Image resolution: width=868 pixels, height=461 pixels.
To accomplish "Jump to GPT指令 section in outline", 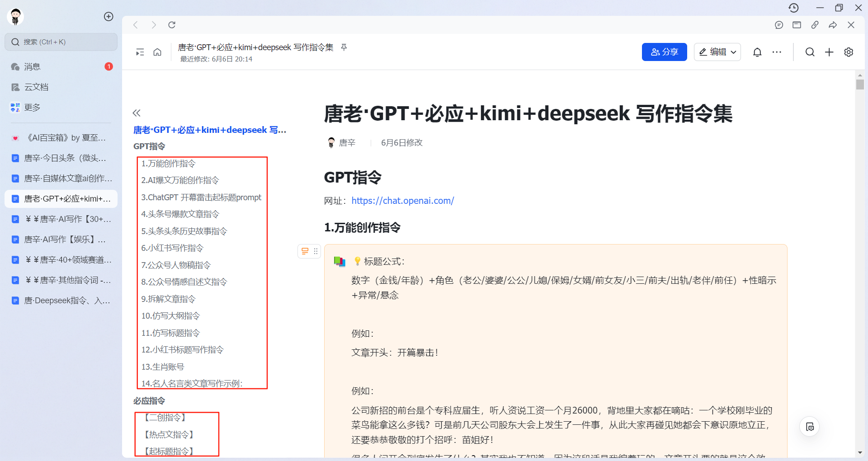I will click(x=149, y=146).
